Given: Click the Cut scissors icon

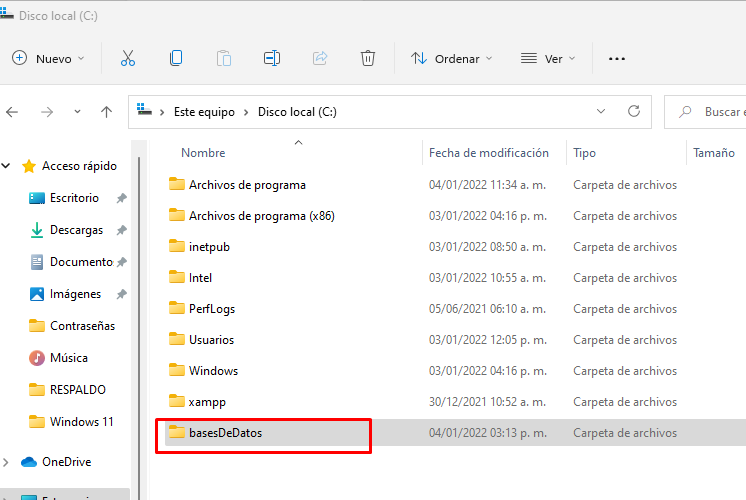Looking at the screenshot, I should 128,58.
